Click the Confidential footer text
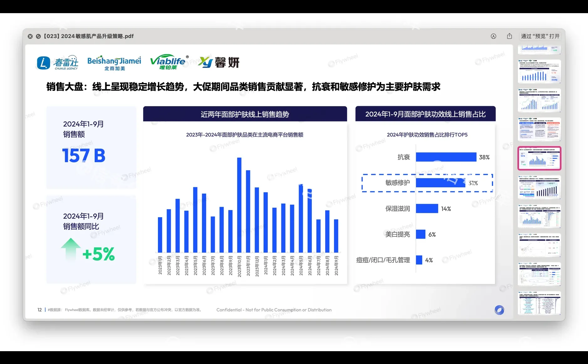The height and width of the screenshot is (364, 588). pos(274,310)
